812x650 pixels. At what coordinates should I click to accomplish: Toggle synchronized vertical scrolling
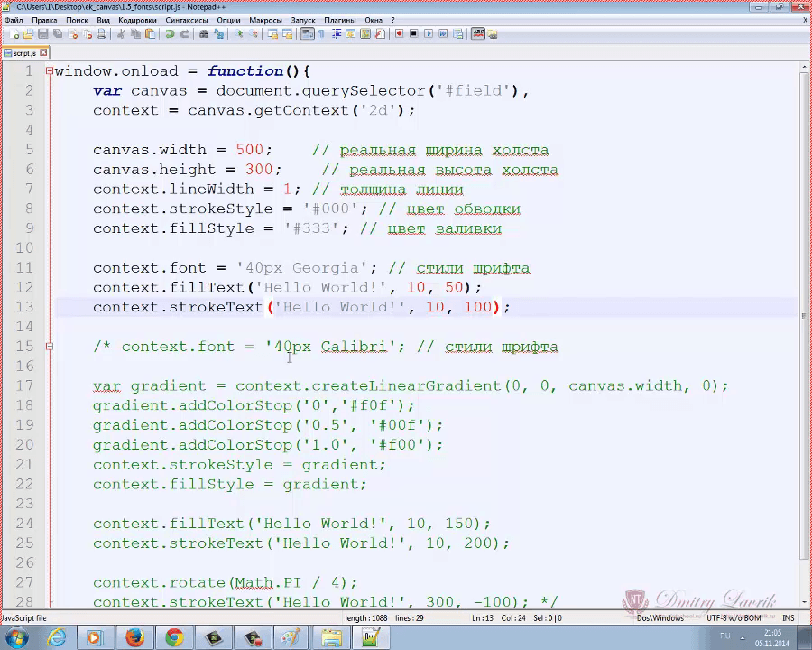(x=272, y=34)
